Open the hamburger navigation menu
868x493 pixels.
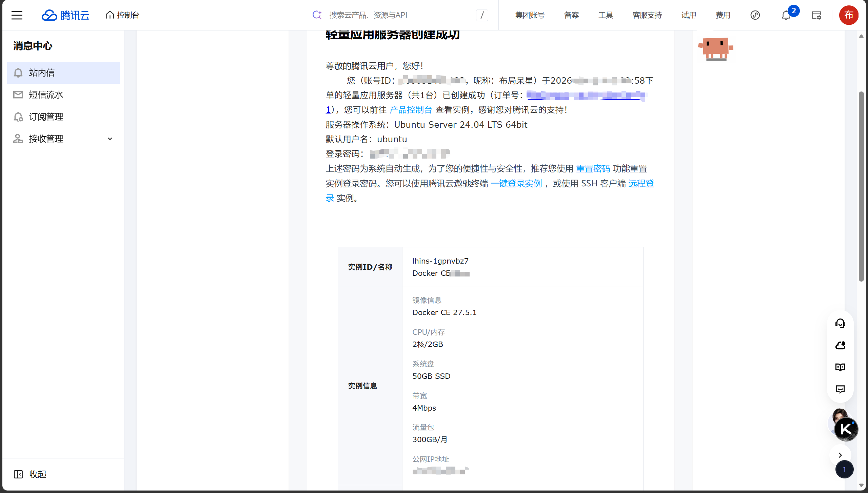coord(17,15)
